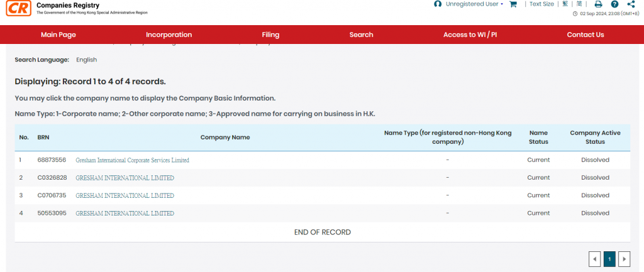Open the Access to WI / PI menu
The image size is (644, 272).
pyautogui.click(x=470, y=35)
